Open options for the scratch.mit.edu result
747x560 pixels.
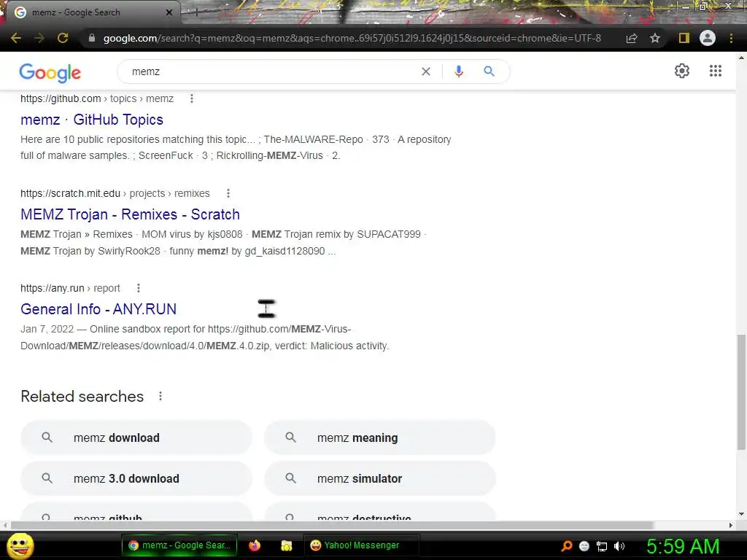[228, 193]
